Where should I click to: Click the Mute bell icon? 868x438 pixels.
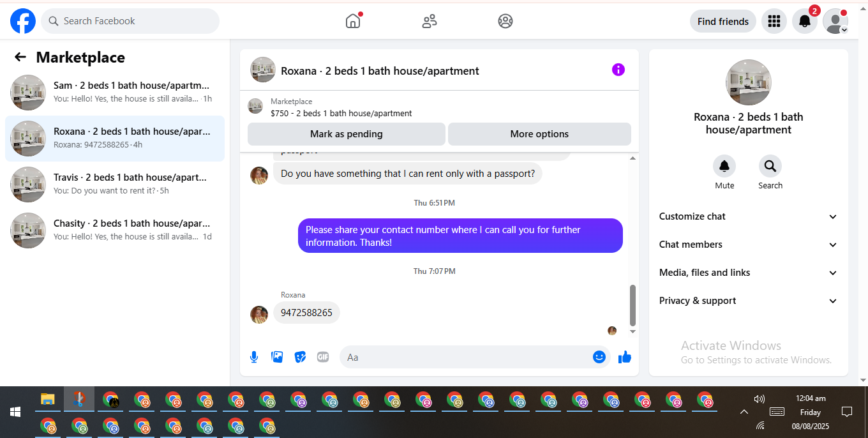(x=724, y=166)
